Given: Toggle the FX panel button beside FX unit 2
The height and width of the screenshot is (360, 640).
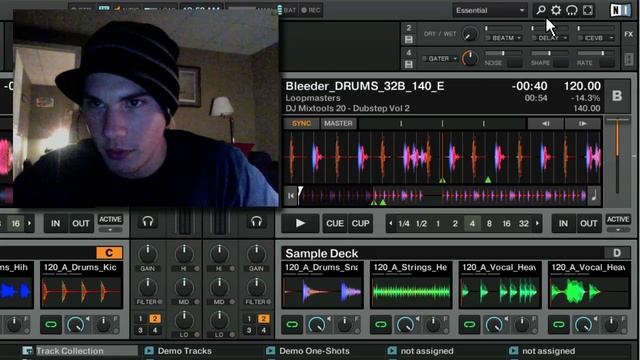Looking at the screenshot, I should coord(629,34).
